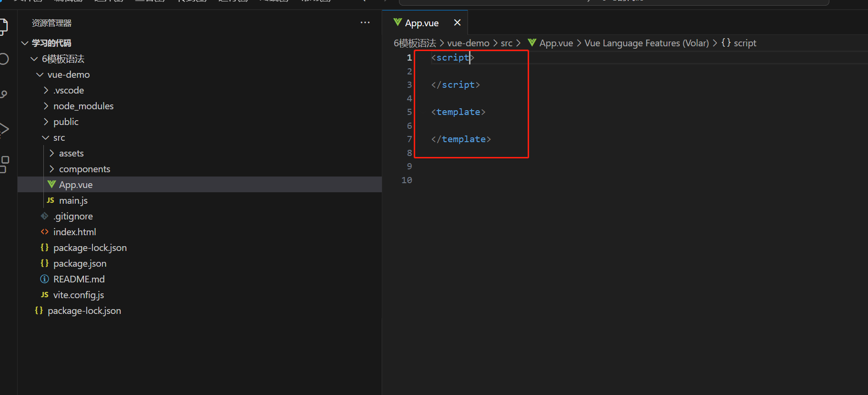
Task: Open Explorer more actions ellipsis menu
Action: tap(365, 22)
